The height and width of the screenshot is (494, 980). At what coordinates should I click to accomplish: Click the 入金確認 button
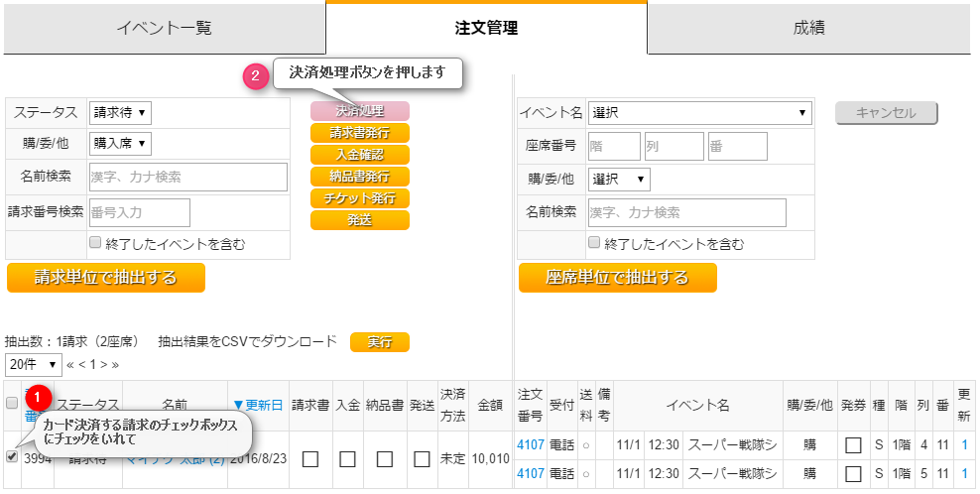(359, 155)
